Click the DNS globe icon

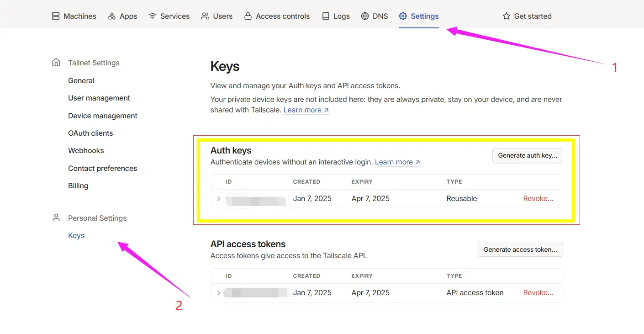coord(365,16)
